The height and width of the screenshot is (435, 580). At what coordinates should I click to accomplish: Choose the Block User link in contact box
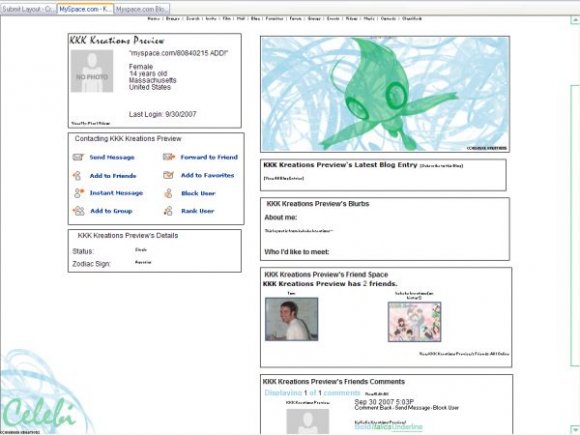click(x=198, y=193)
